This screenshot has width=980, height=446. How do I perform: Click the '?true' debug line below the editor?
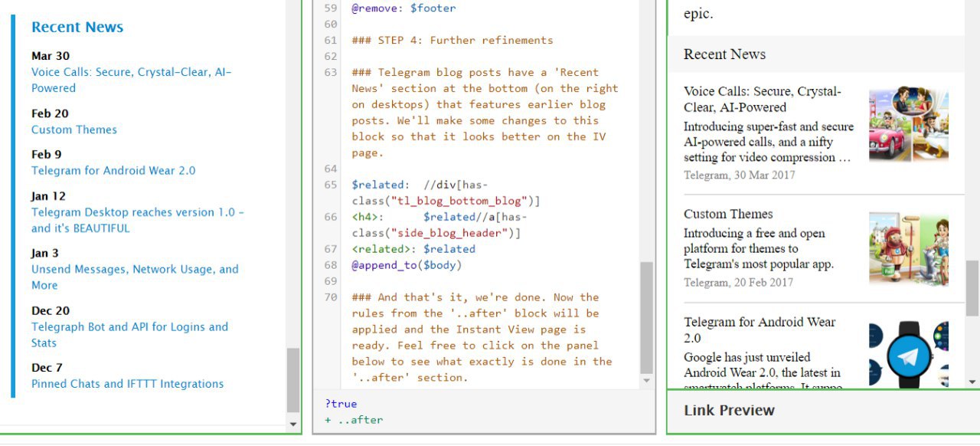coord(341,404)
